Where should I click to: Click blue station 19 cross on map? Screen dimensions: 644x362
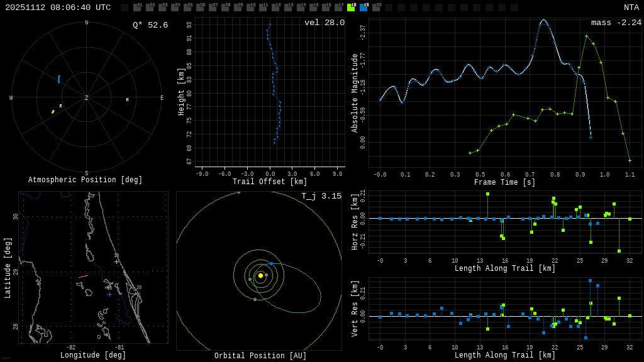[109, 294]
